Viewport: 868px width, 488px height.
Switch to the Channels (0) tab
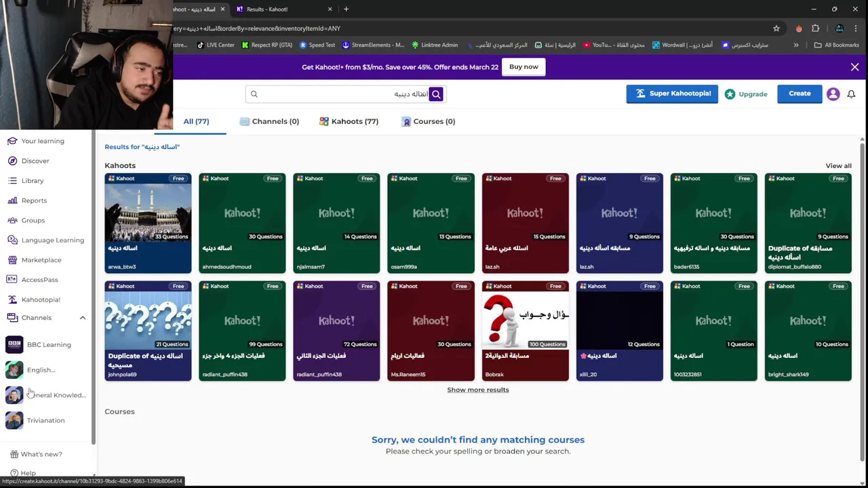point(269,121)
